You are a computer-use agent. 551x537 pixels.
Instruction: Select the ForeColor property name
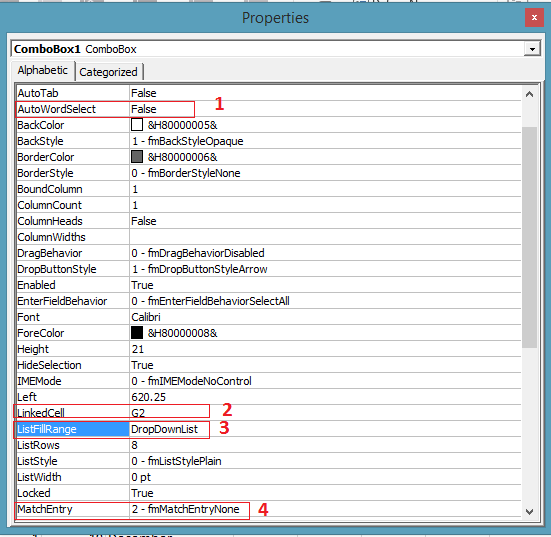(x=41, y=333)
